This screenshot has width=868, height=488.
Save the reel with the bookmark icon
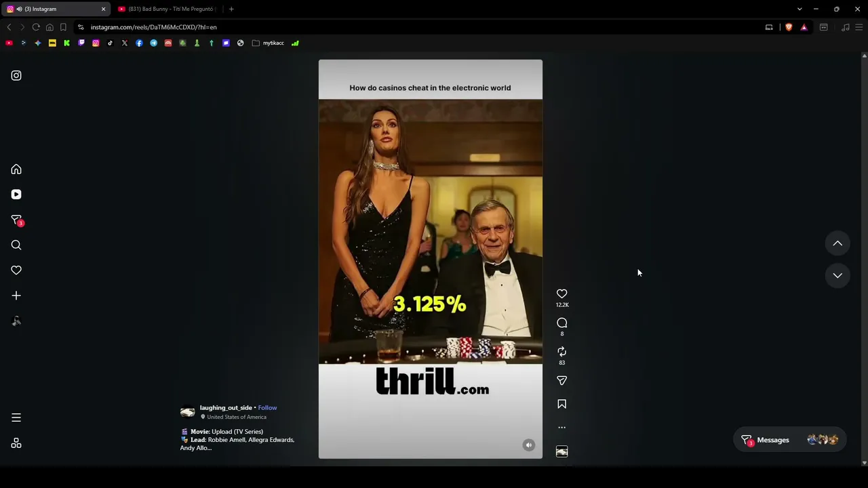pos(561,404)
